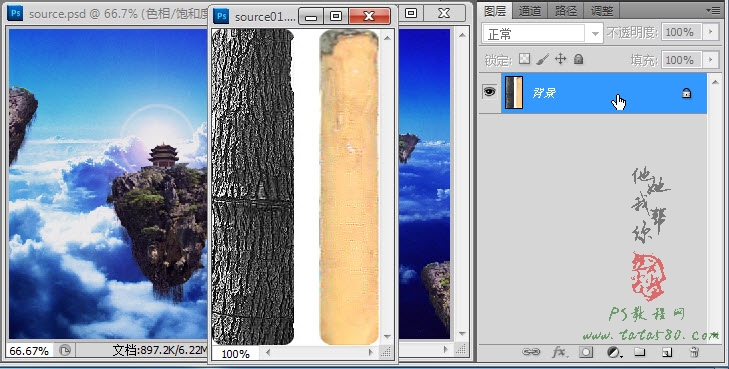Viewport: 729px width, 369px height.
Task: Click the status bar preview icon in source.psd
Action: 65,350
